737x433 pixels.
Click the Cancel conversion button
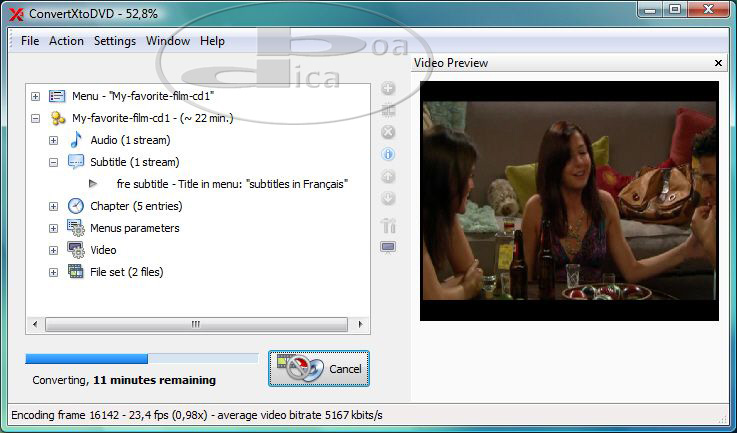pyautogui.click(x=319, y=368)
